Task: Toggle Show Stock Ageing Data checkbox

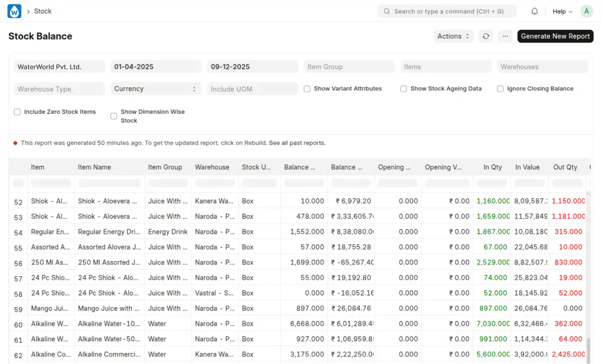Action: [x=404, y=89]
